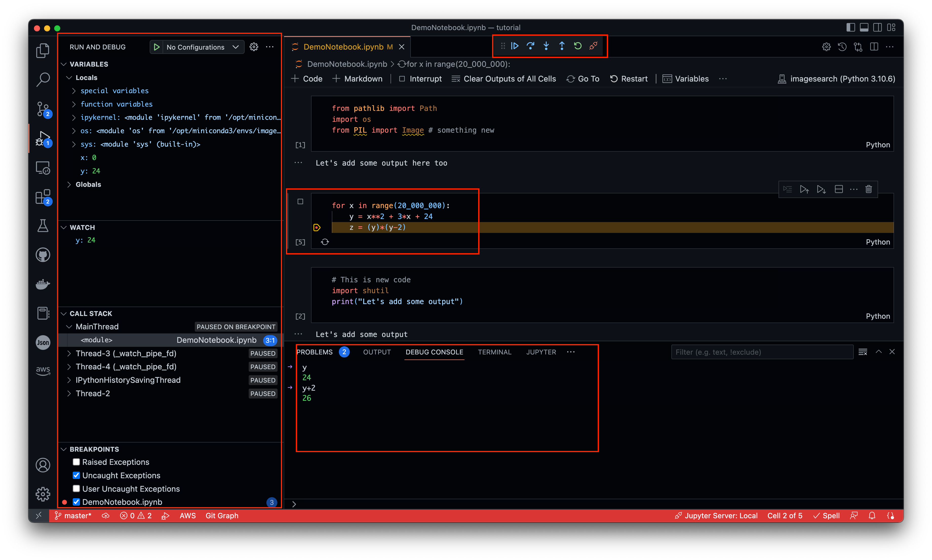Screen dimensions: 932x560
Task: Click Disconnect in the debug toolbar
Action: point(593,46)
